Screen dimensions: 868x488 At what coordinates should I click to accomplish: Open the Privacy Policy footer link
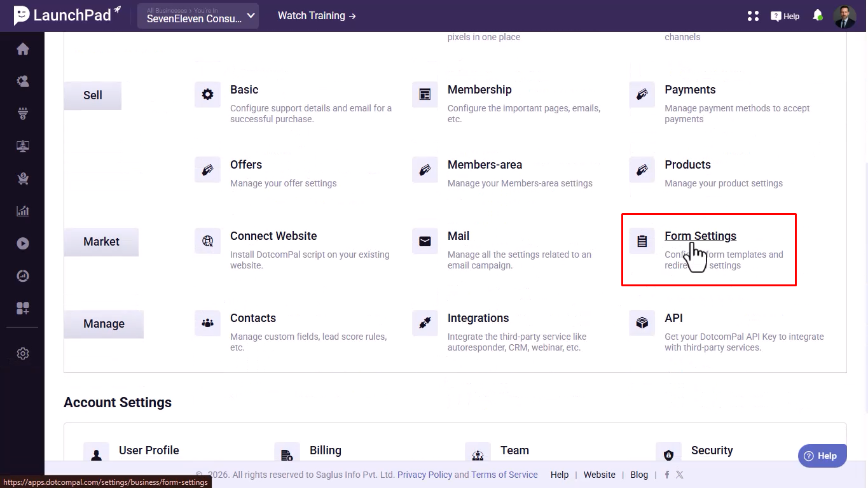click(425, 475)
